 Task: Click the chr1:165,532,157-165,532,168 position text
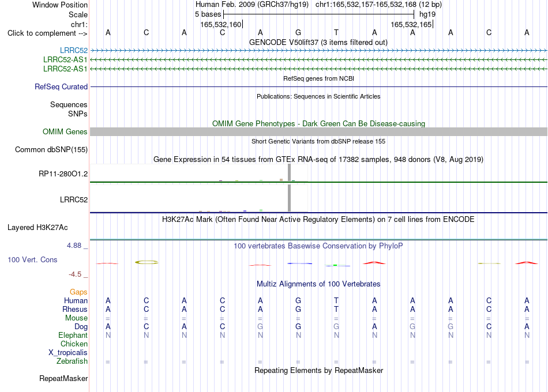tap(366, 5)
